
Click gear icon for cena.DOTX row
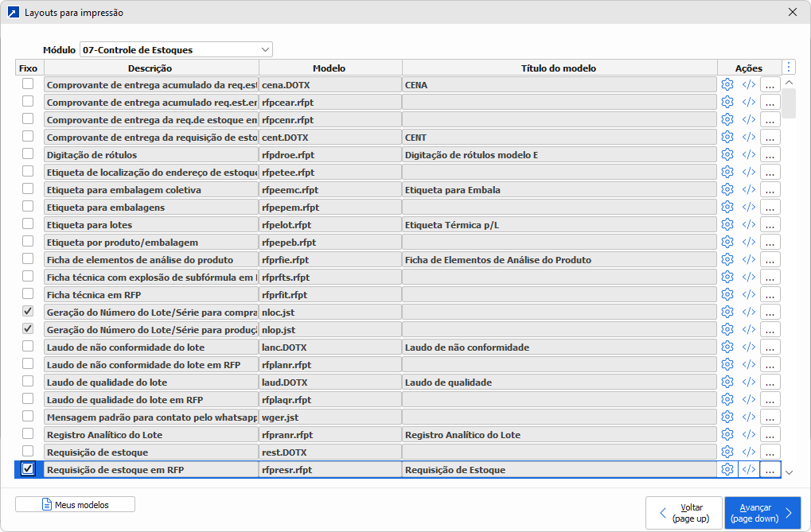pos(727,84)
